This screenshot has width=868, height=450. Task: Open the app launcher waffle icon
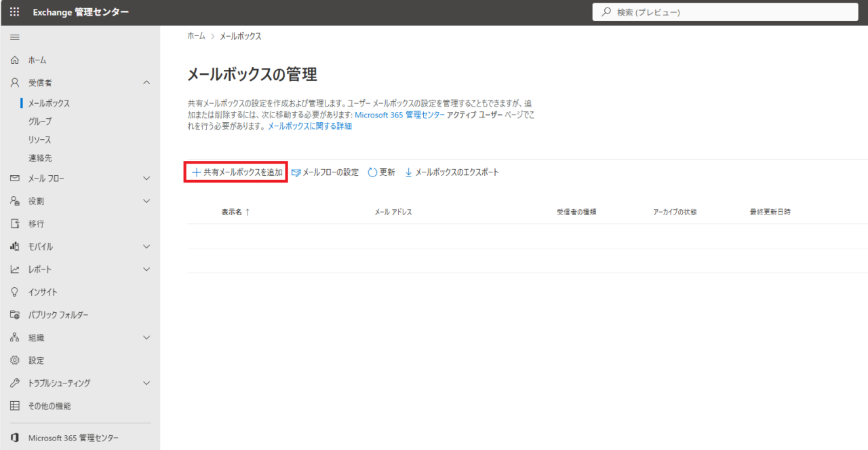coord(15,12)
